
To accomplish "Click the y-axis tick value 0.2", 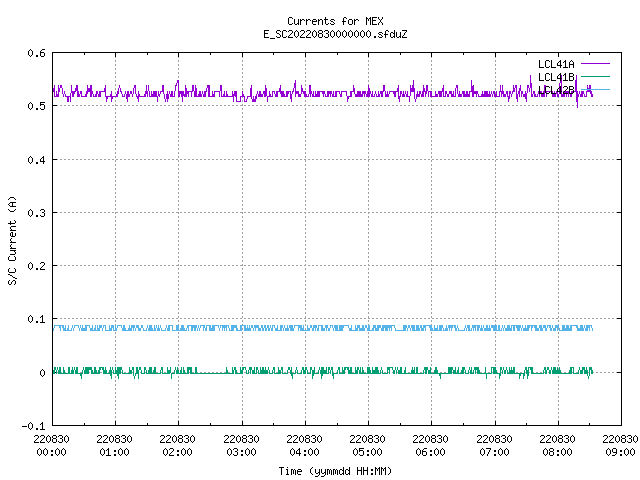I will (36, 266).
